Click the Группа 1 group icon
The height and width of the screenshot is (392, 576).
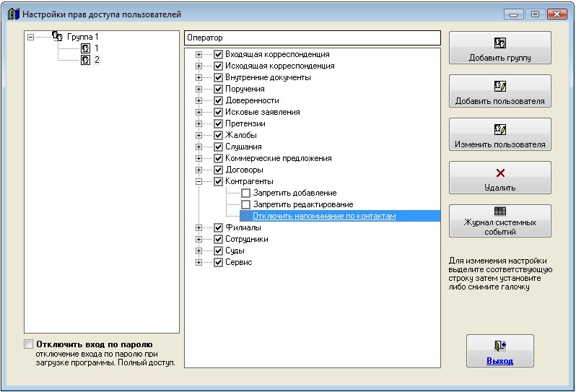(x=57, y=36)
